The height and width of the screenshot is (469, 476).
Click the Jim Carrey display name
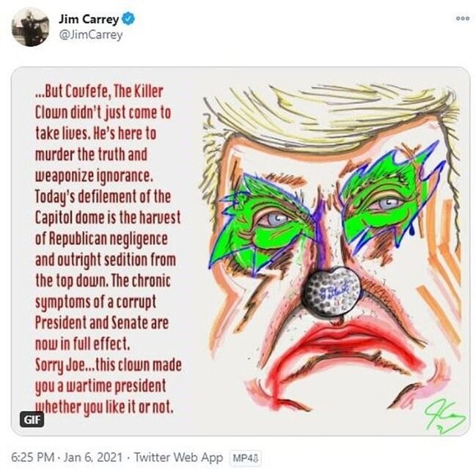[88, 19]
